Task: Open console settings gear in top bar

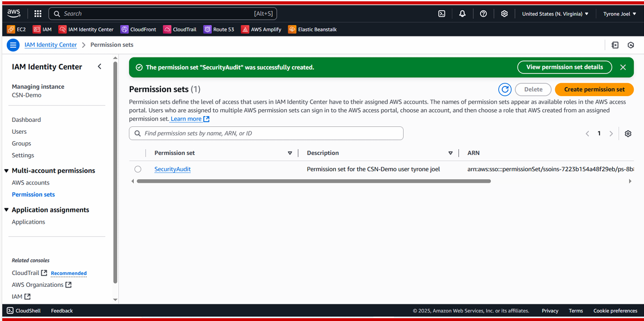Action: [504, 14]
